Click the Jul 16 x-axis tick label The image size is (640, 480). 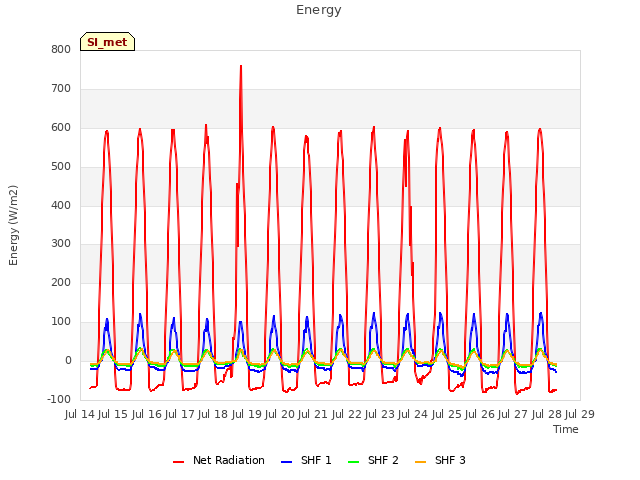click(147, 414)
